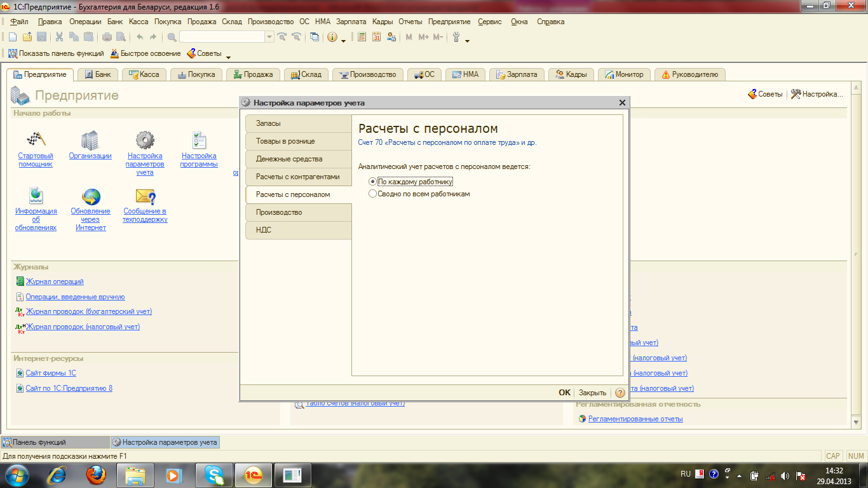Open Информация об обновлениях icon
Screen dimensions: 868x488
(x=36, y=196)
